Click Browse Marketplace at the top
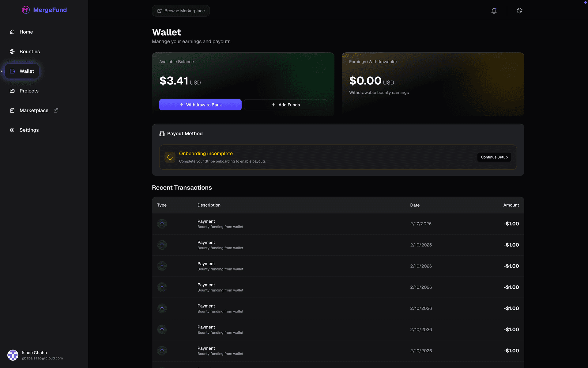Screen dimensions: 588x368 [181, 10]
